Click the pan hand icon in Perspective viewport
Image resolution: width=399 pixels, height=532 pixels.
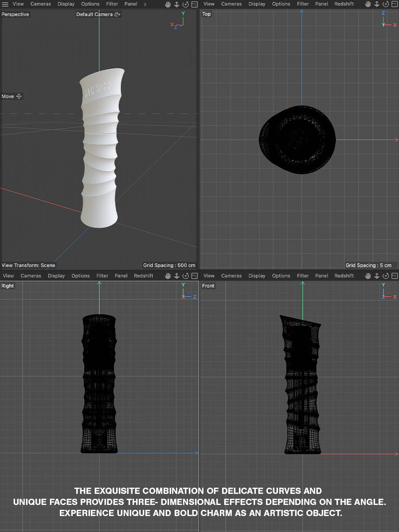(x=168, y=4)
